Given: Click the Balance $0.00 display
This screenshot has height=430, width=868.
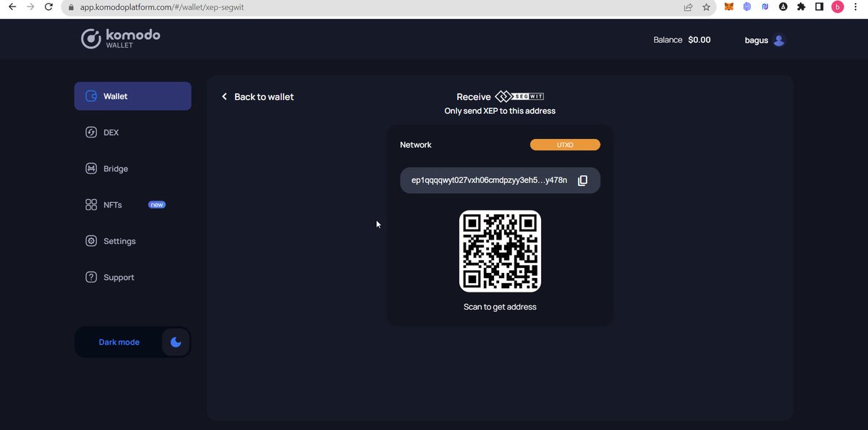Looking at the screenshot, I should (682, 40).
